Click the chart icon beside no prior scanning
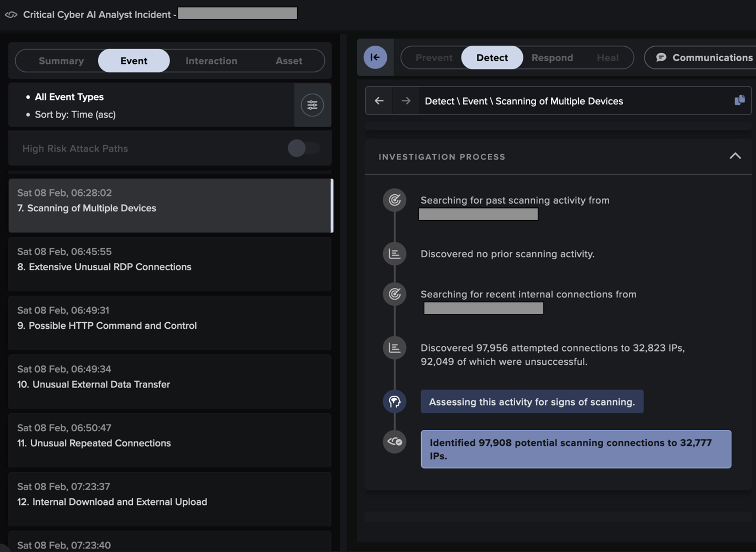Viewport: 756px width, 552px height. pos(394,254)
